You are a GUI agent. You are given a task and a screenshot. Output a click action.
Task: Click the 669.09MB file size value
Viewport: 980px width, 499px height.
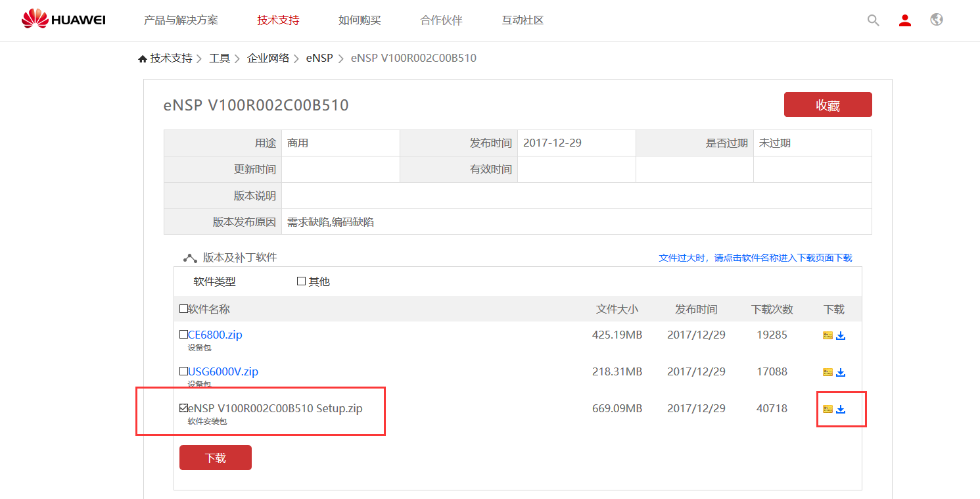(x=617, y=408)
